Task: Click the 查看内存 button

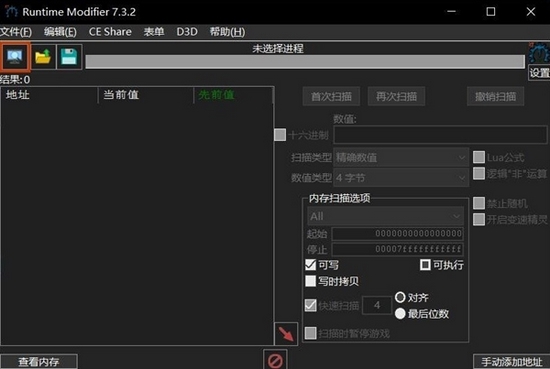Action: [x=39, y=362]
